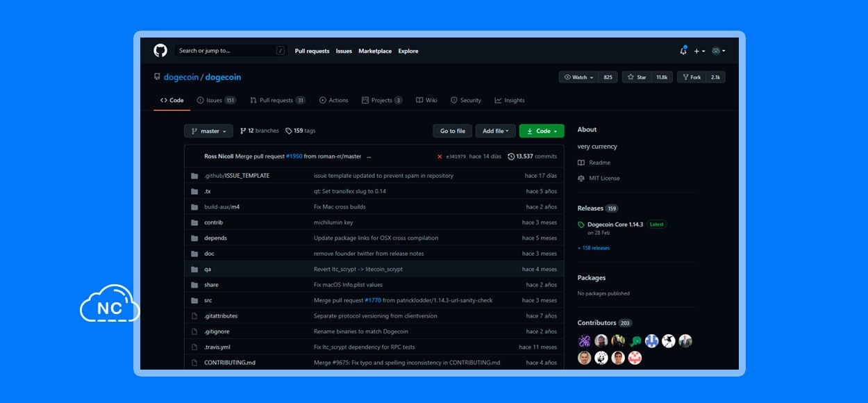
Task: Open the dogecoin owner link
Action: pos(181,77)
